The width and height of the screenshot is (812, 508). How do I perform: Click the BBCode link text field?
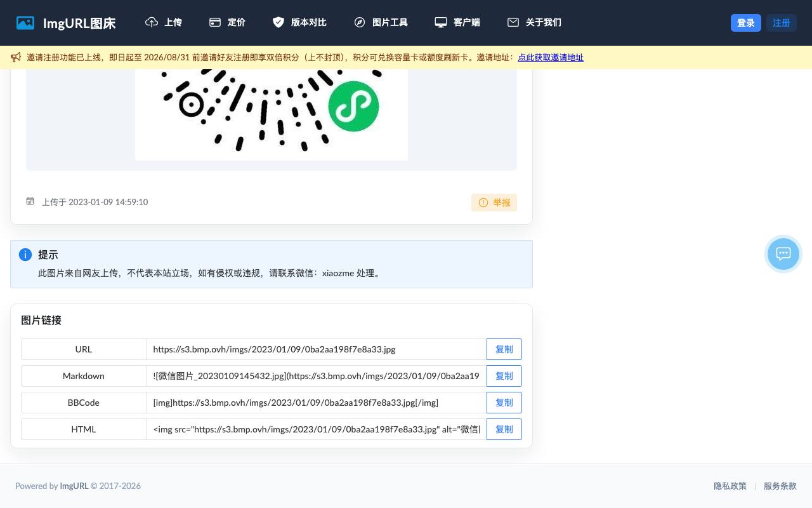317,403
